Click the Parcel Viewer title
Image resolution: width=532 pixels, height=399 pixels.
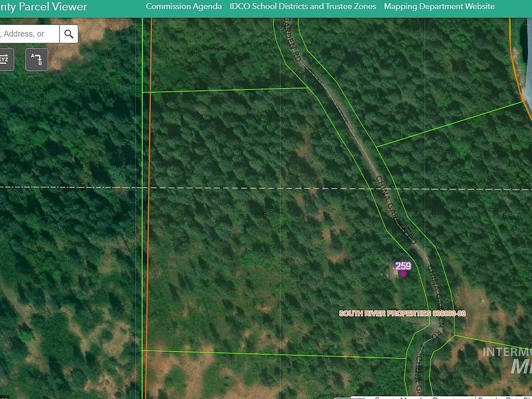click(x=44, y=7)
